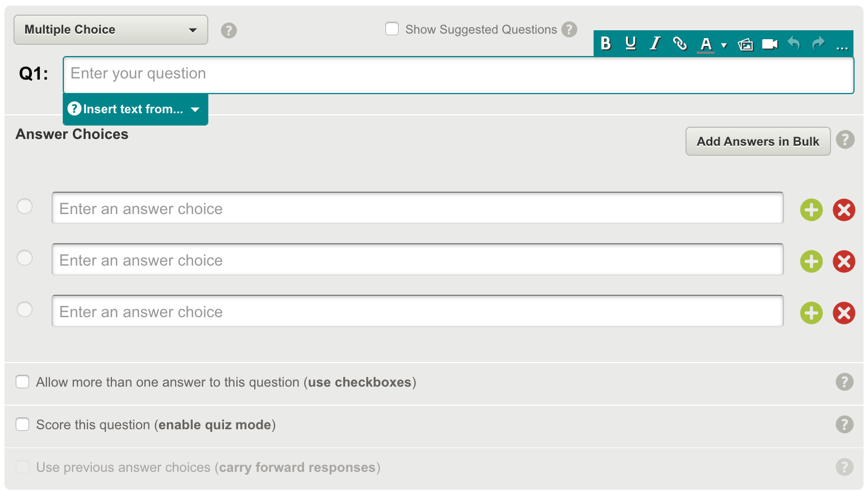
Task: Click the Enter your question field
Action: point(459,75)
